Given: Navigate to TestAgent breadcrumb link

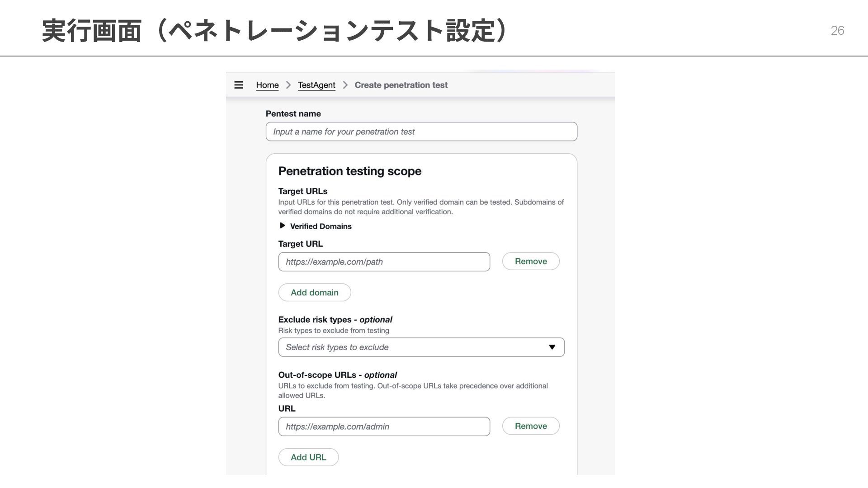Looking at the screenshot, I should [316, 85].
